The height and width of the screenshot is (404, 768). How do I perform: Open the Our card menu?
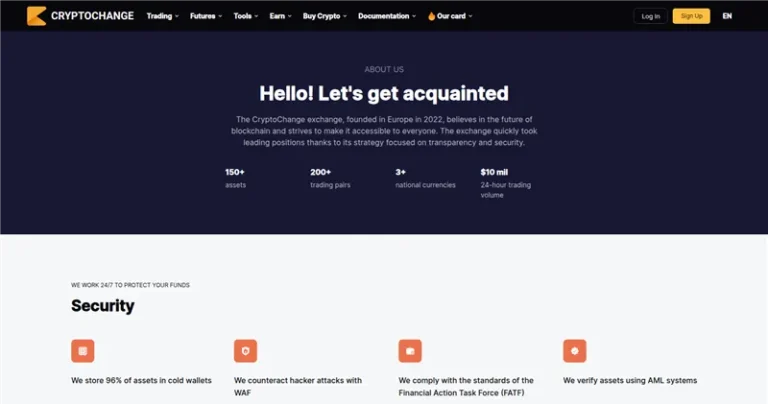pyautogui.click(x=455, y=16)
